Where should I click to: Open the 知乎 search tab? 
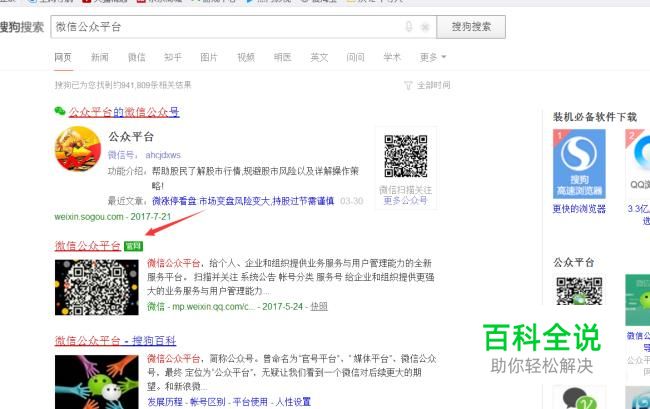(x=173, y=57)
